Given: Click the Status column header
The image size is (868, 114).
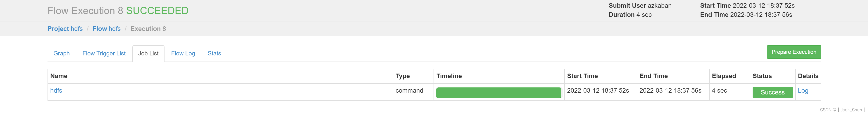Looking at the screenshot, I should tap(762, 76).
